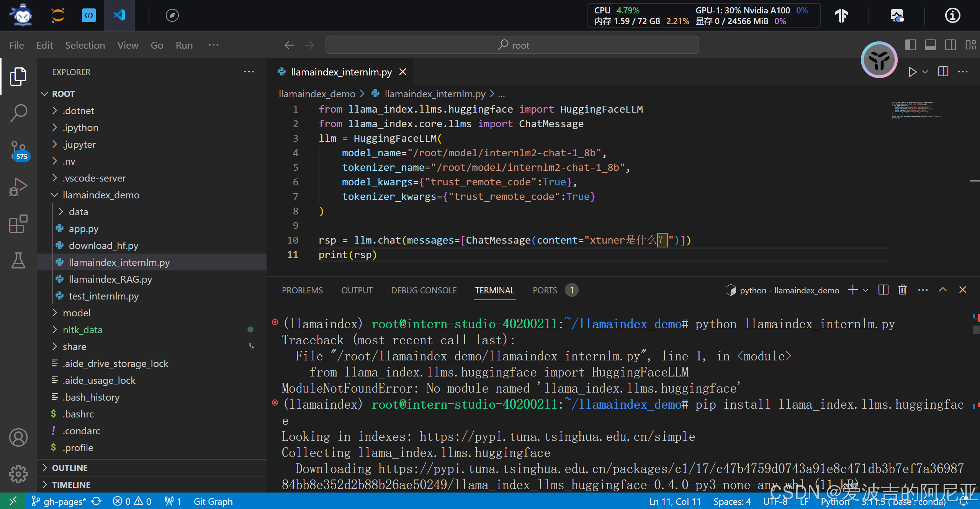This screenshot has height=509, width=980.
Task: Open Manage gear settings icon
Action: coord(18,474)
